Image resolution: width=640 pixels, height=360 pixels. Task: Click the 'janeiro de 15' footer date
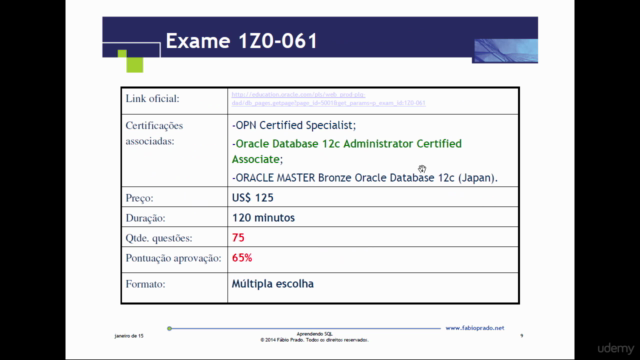(x=129, y=336)
